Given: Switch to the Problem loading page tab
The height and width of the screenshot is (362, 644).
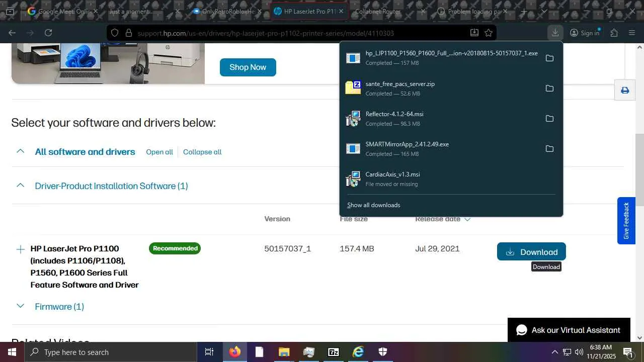Looking at the screenshot, I should 472,11.
